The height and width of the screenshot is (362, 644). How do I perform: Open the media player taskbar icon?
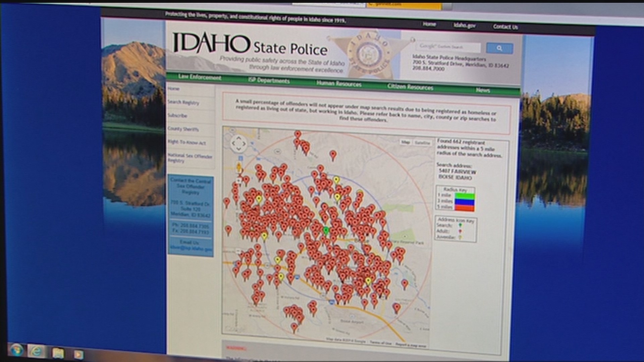coord(78,354)
